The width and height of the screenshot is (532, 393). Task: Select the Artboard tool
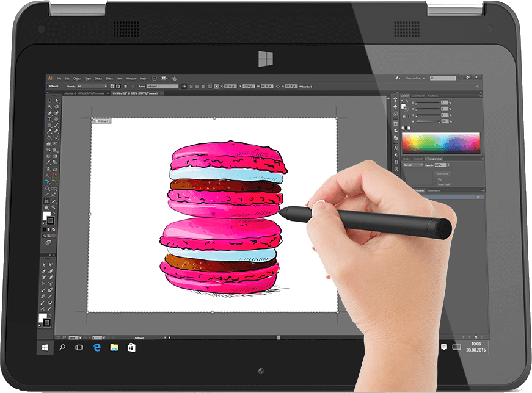(47, 201)
